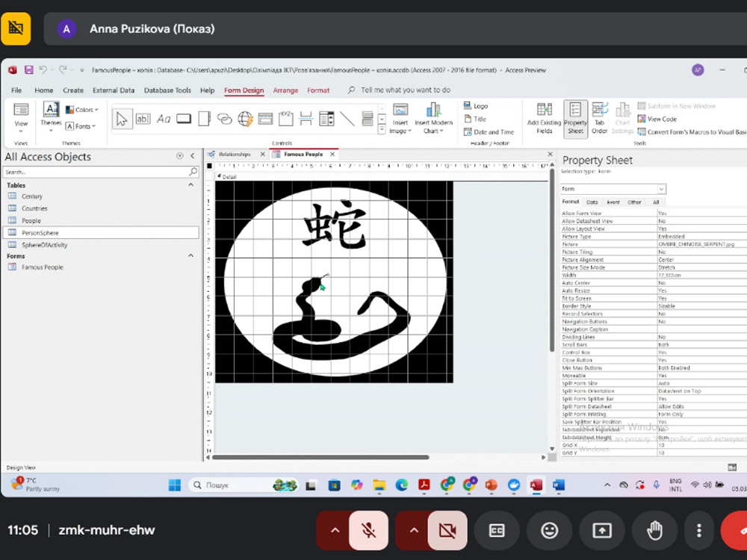Click Add Existing Fields icon
747x560 pixels.
pyautogui.click(x=544, y=118)
